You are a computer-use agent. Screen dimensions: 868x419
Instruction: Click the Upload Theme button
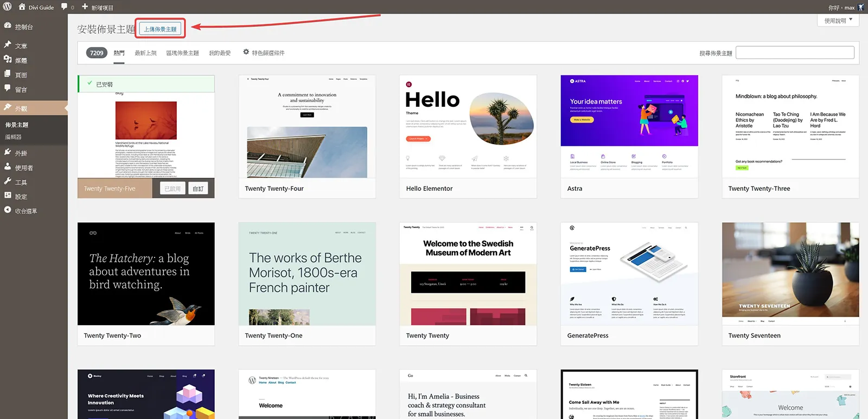[160, 29]
